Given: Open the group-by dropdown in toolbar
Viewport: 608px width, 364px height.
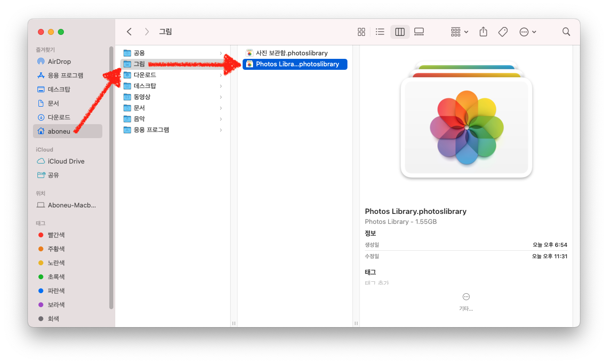Looking at the screenshot, I should click(x=459, y=32).
